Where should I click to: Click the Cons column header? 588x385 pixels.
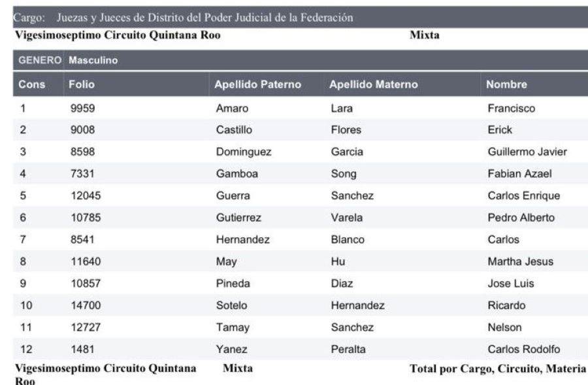point(32,84)
